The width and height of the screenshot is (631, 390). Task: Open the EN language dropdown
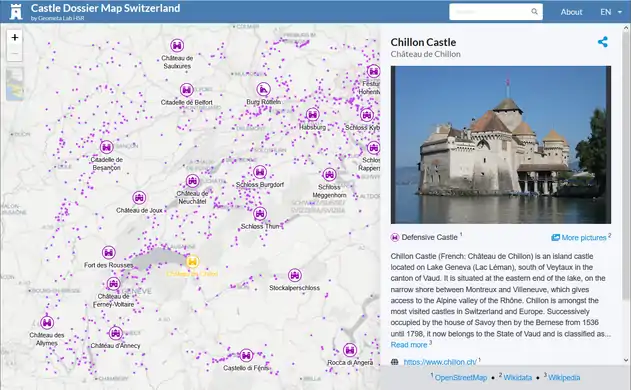[x=611, y=12]
